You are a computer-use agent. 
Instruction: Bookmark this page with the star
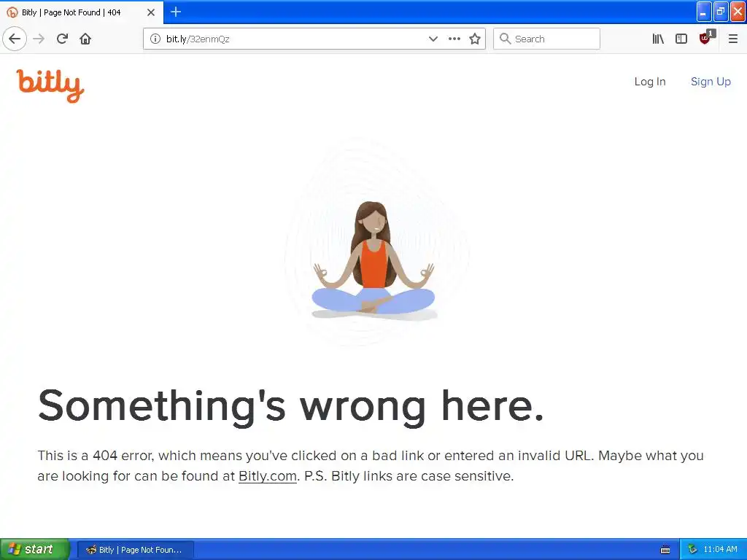[475, 39]
